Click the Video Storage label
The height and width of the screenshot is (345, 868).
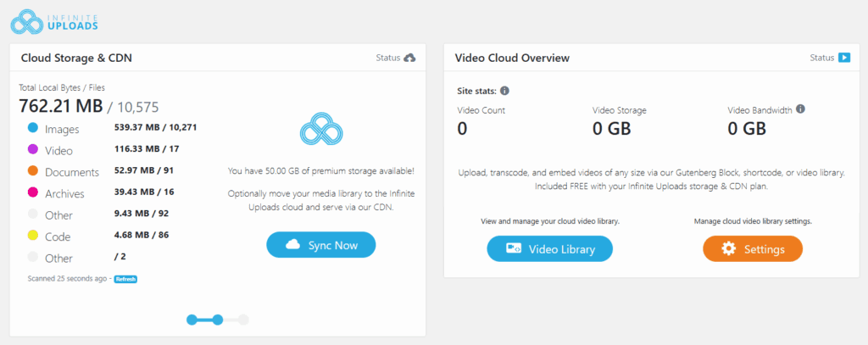[620, 110]
